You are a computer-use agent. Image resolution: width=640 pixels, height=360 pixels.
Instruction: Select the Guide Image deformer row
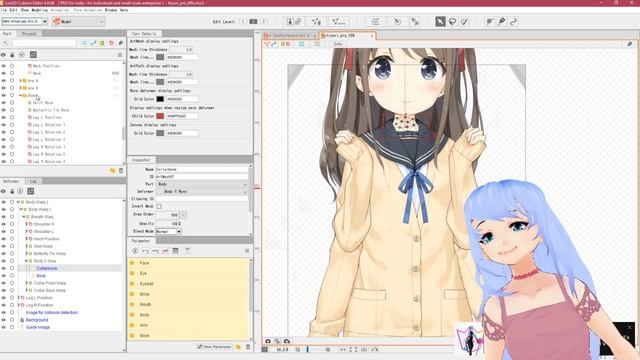click(x=38, y=327)
